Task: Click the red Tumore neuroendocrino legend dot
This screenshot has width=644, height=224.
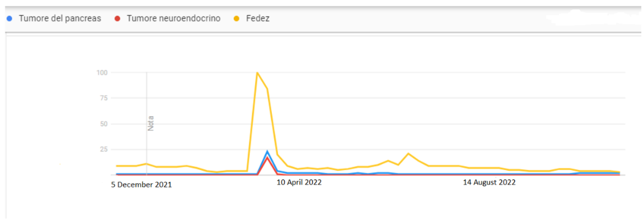Action: [x=117, y=18]
